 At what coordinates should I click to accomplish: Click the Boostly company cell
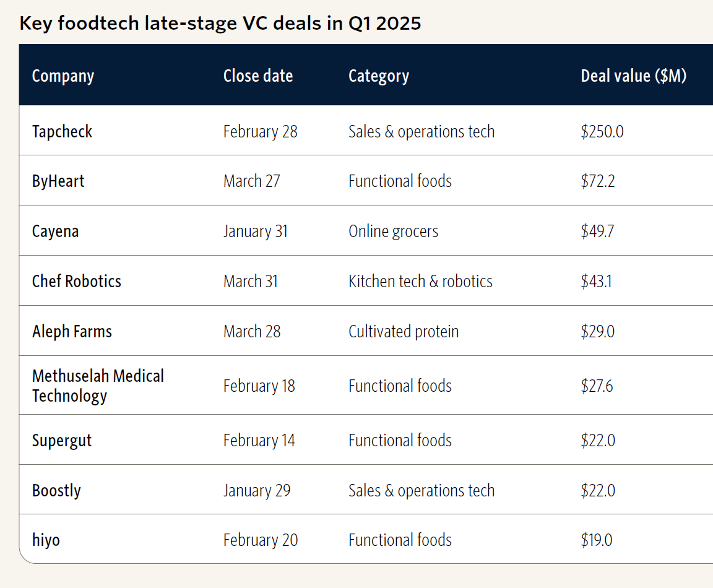56,490
